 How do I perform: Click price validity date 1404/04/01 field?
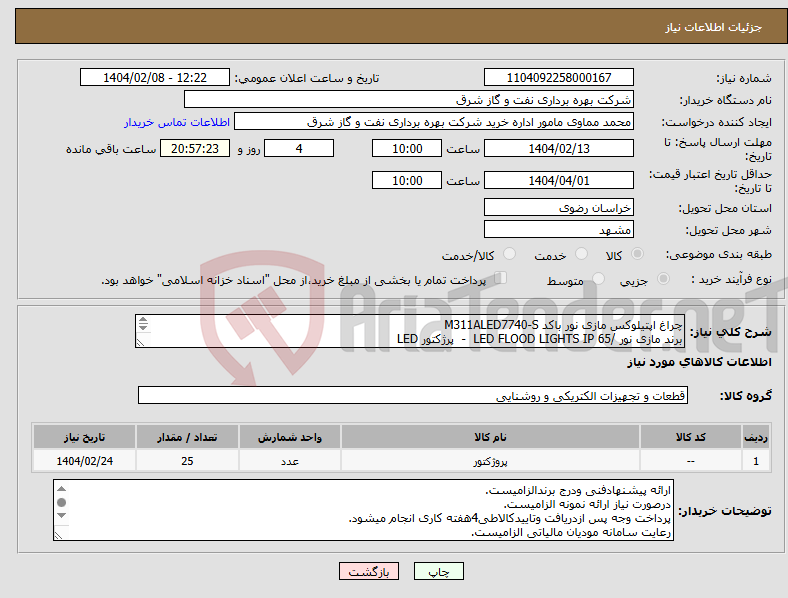(x=558, y=180)
